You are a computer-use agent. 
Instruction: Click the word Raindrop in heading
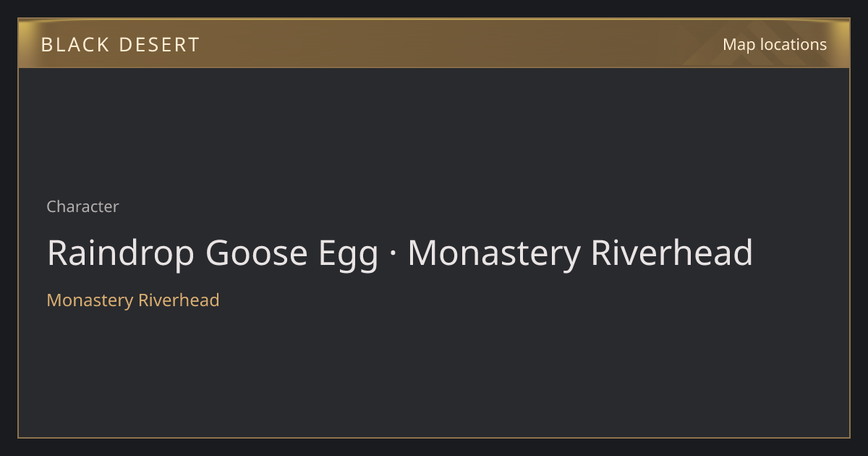click(x=122, y=254)
